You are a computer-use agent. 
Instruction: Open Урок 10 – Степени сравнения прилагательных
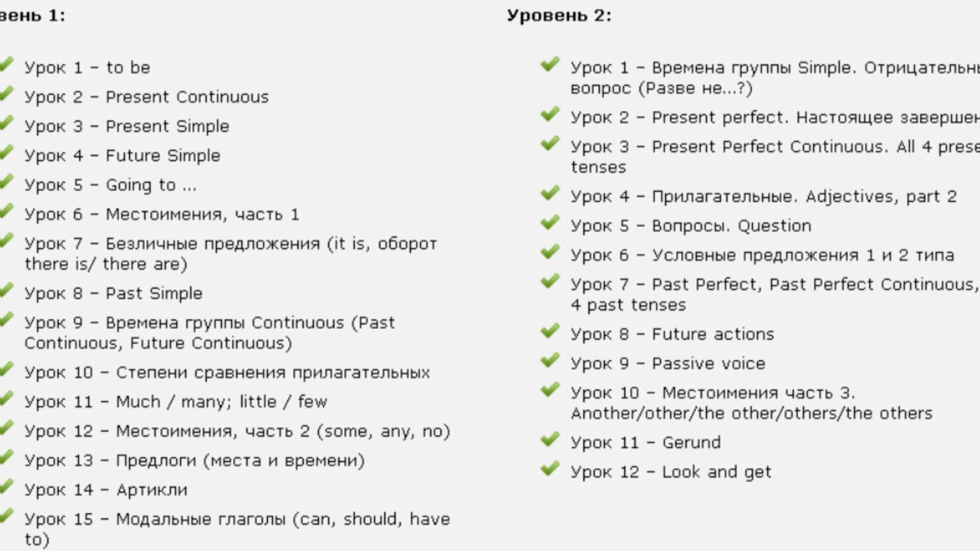pos(227,372)
